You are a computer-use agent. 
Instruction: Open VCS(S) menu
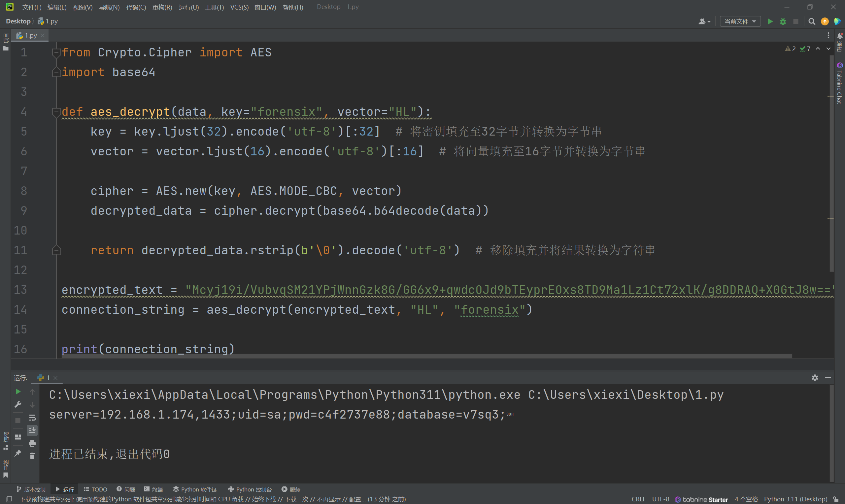point(239,7)
